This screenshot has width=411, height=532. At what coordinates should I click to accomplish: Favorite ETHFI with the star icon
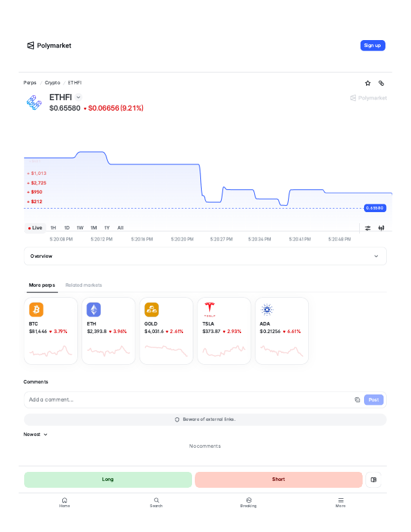367,83
